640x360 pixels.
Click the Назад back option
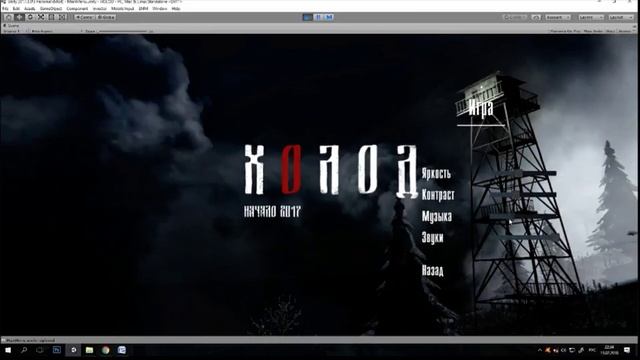tap(433, 270)
